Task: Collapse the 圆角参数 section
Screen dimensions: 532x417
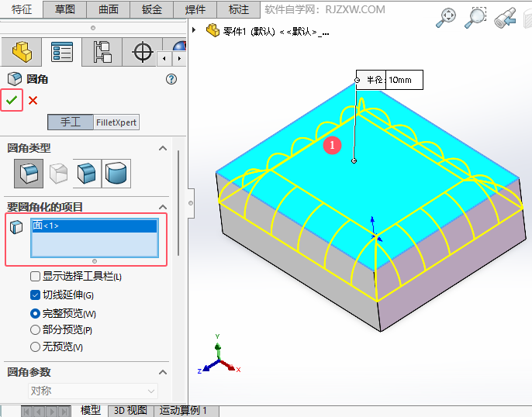Action: tap(163, 372)
